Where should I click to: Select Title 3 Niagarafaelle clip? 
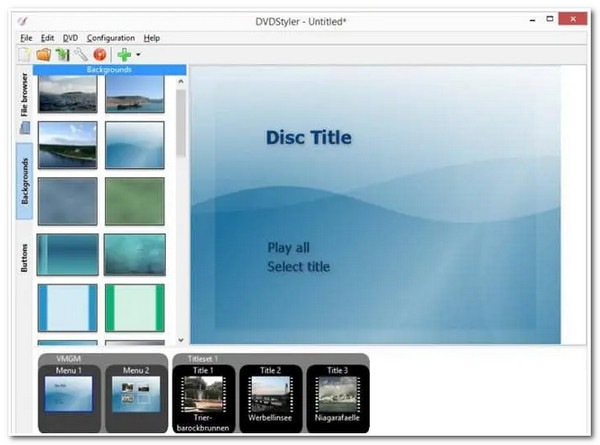tap(338, 398)
